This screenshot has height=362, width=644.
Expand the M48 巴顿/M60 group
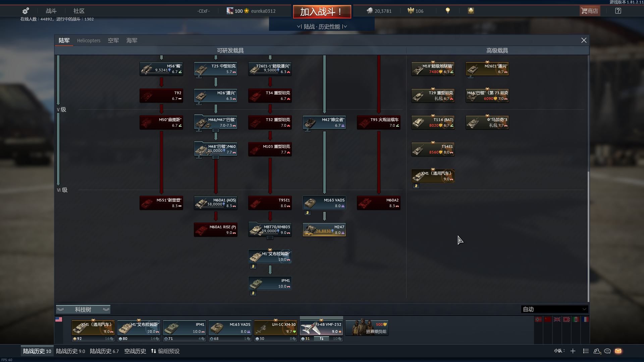(x=216, y=157)
